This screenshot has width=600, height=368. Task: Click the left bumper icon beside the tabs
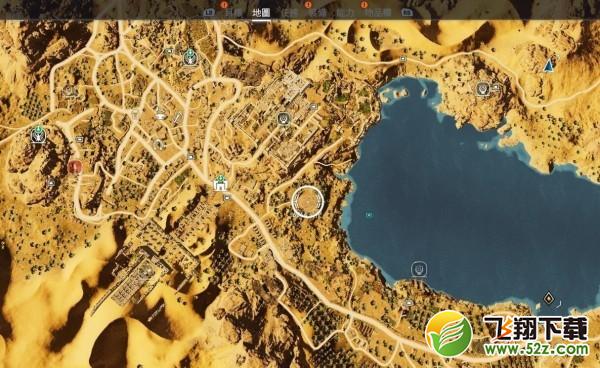(x=209, y=13)
